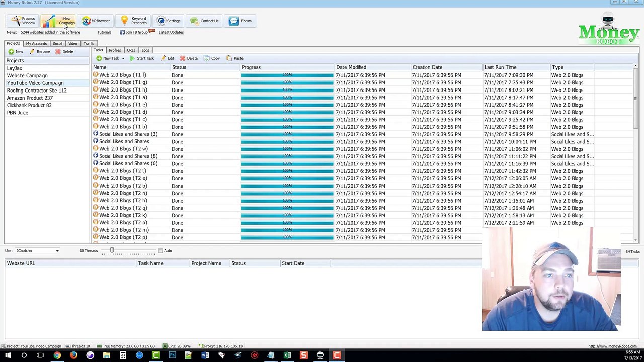Open the Windows Start menu
This screenshot has height=362, width=644.
[x=8, y=355]
